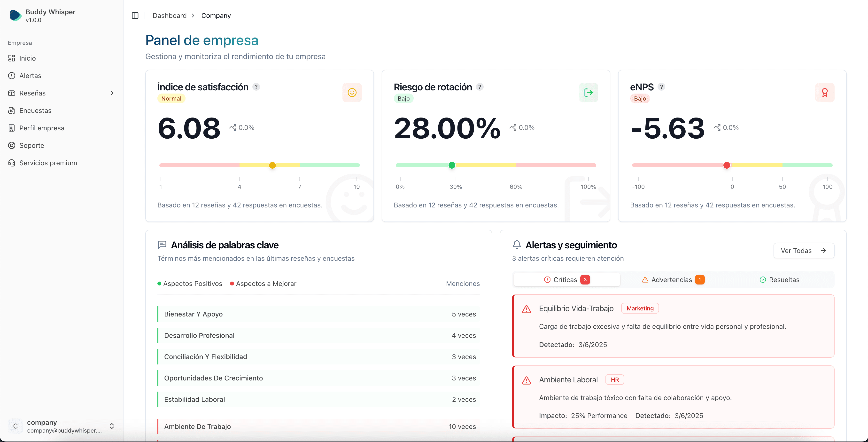Open help tooltip for Índice de satisfacción

click(x=256, y=87)
